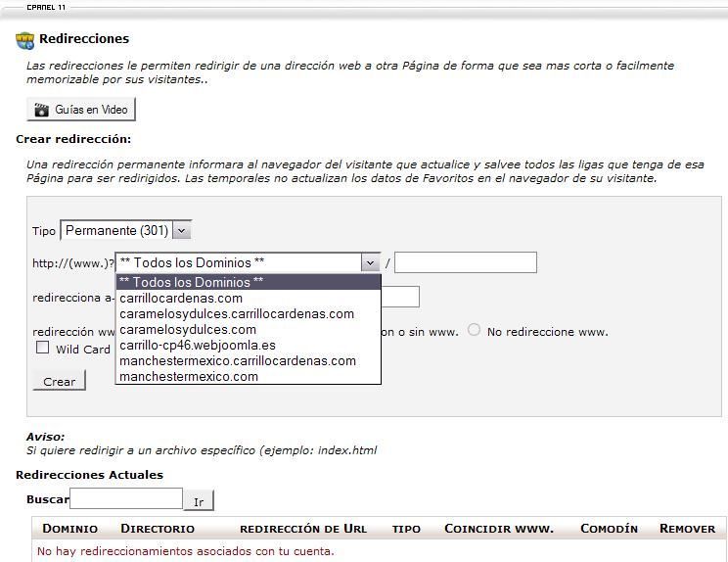Click the Directorio column header
The image size is (728, 562).
coord(158,529)
